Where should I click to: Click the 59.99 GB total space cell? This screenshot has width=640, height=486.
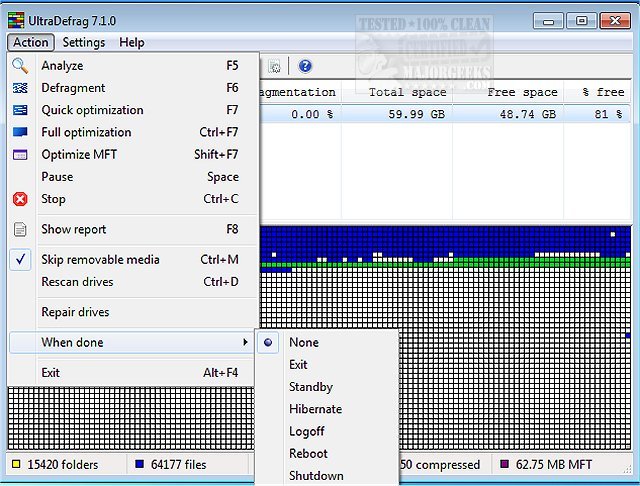[416, 114]
